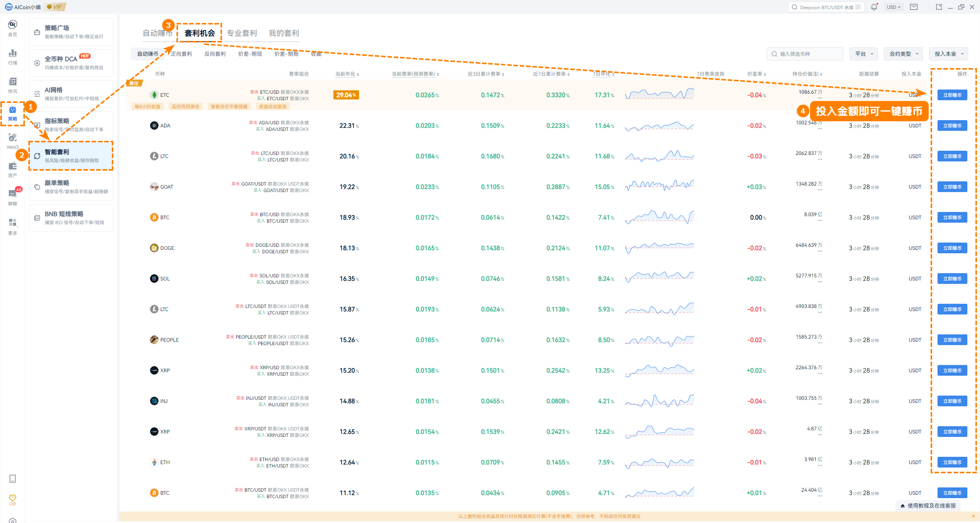Viewport: 980px width, 523px height.
Task: Open the 投入本金 principal dropdown
Action: 949,54
